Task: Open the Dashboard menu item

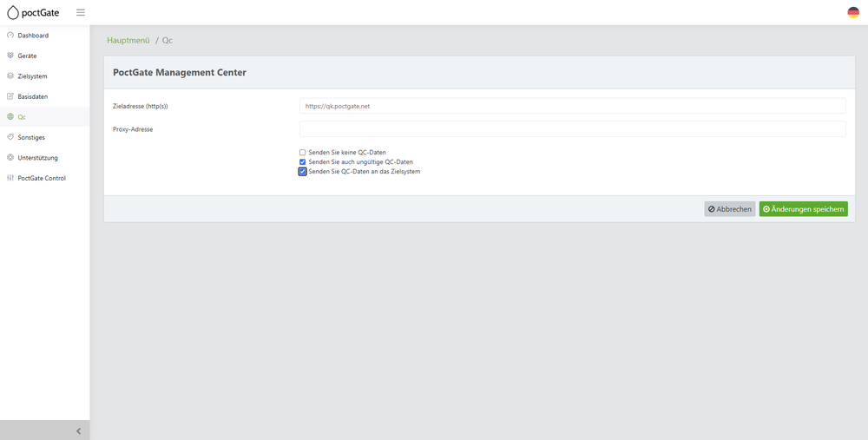Action: pos(45,36)
